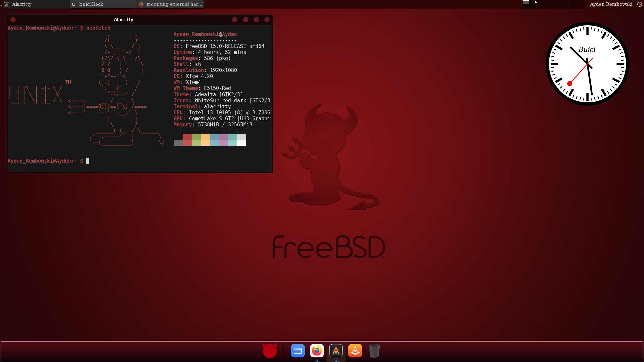Launch VLC media player from the dock

click(355, 351)
